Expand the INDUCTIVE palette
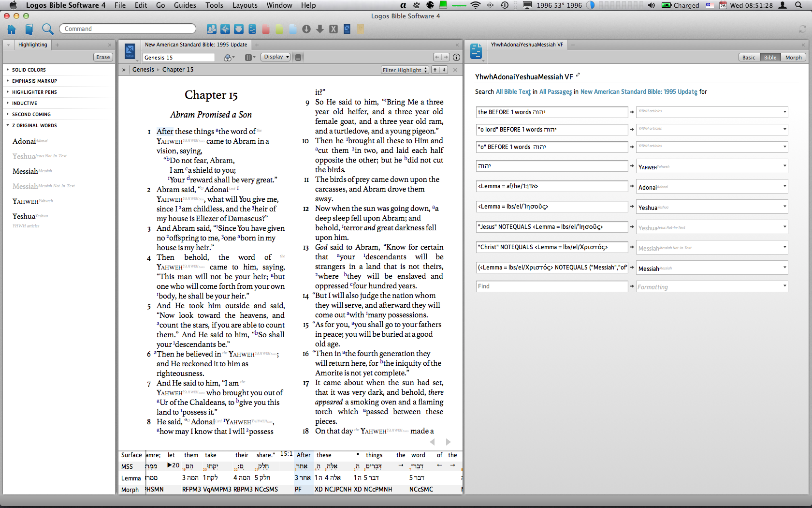 [8, 103]
